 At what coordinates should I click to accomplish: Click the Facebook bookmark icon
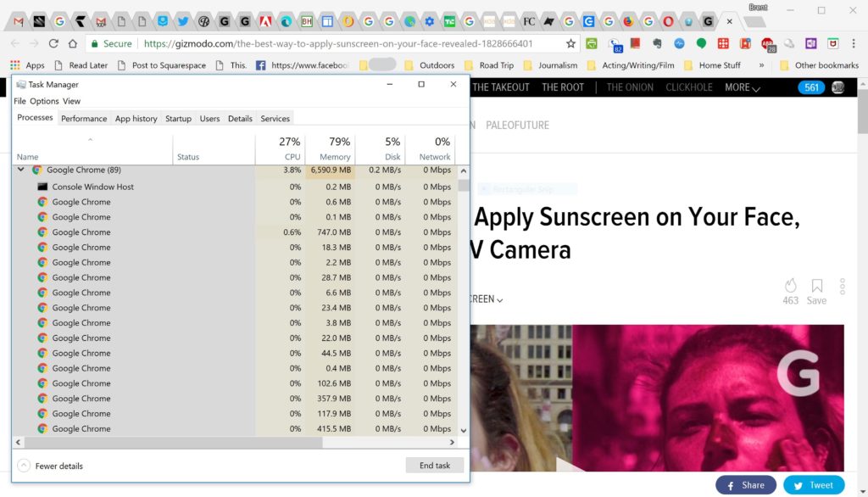pyautogui.click(x=261, y=65)
